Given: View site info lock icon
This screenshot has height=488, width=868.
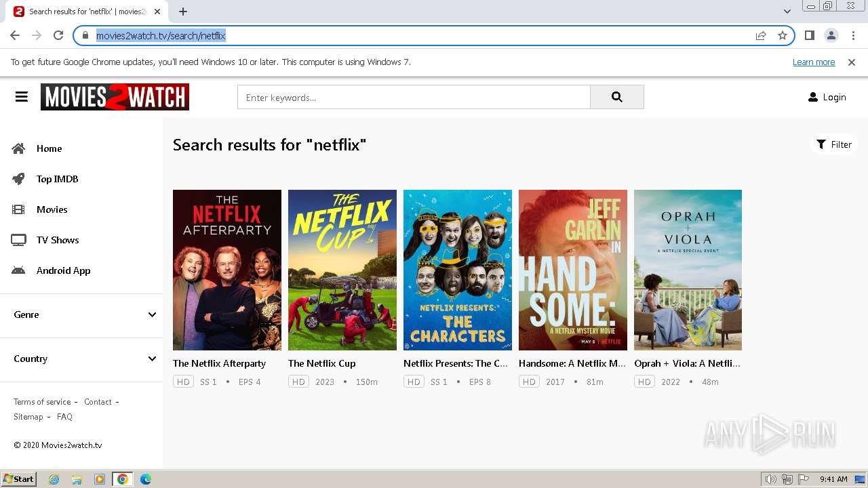Looking at the screenshot, I should coord(85,35).
